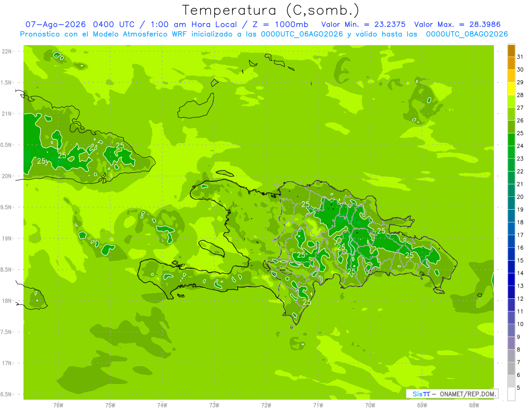Click the "75W" longitude label
This screenshot has width=532, height=411.
[110, 405]
